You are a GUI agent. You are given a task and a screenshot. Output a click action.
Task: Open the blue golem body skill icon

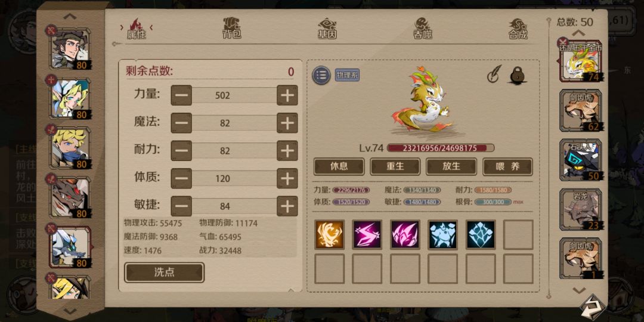point(442,234)
